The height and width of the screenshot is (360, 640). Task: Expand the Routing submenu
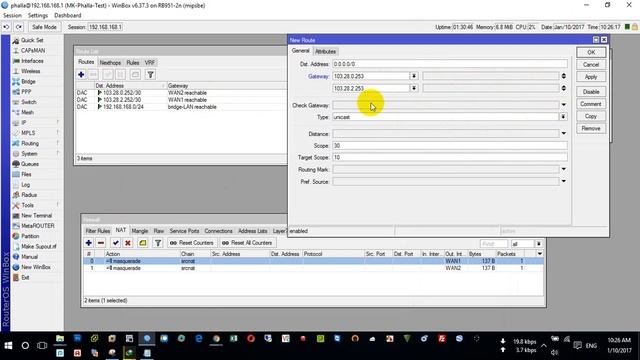click(x=30, y=143)
